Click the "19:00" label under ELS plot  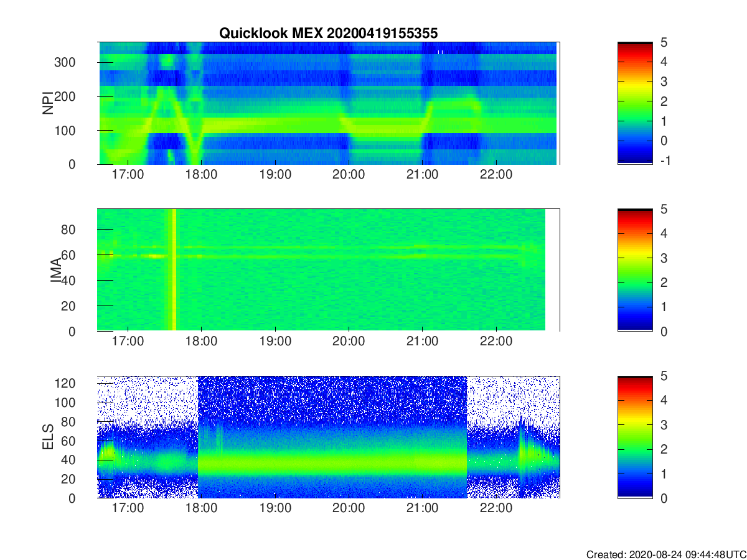(x=275, y=508)
